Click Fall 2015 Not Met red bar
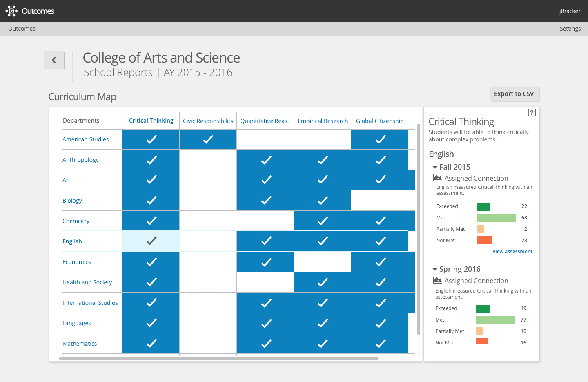Screen dimensions: 588x382 point(484,240)
